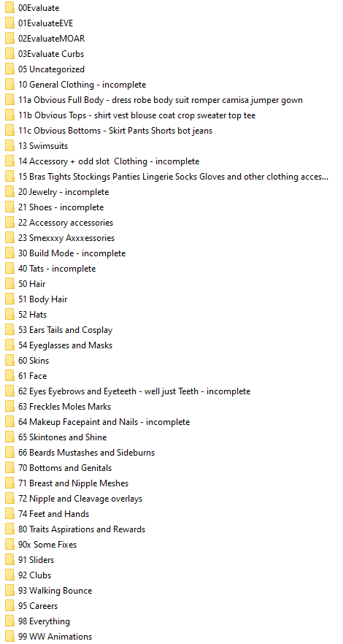Select the 52 Hats folder icon
Screen dimensions: 343x644
tap(9, 315)
